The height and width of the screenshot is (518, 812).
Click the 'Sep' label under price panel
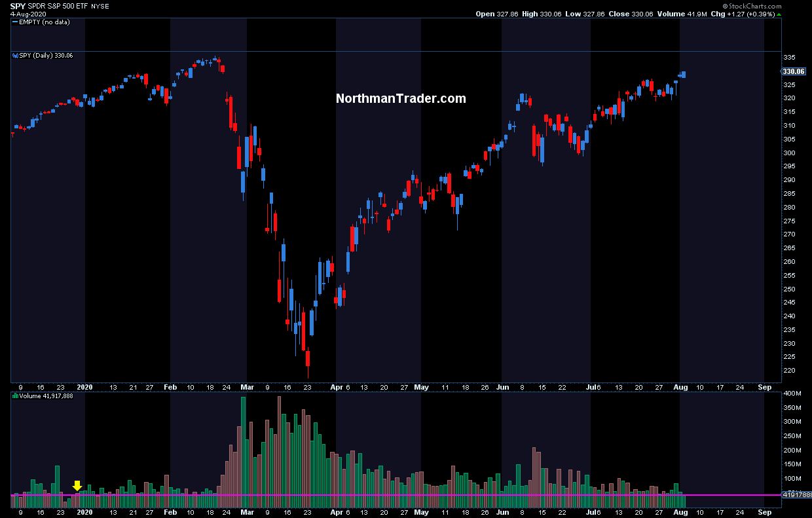click(764, 387)
